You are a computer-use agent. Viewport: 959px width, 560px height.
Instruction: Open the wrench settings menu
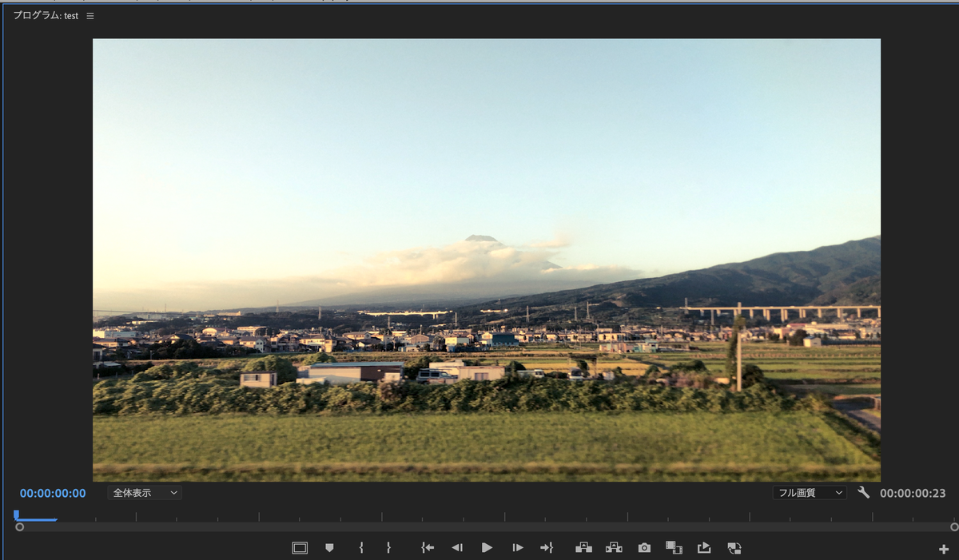863,492
